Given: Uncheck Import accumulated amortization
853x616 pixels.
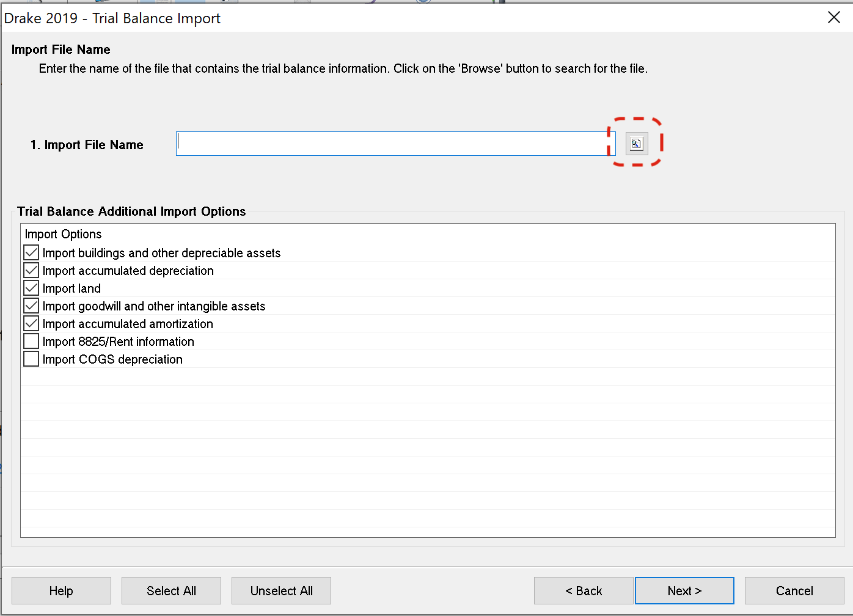Looking at the screenshot, I should 31,323.
